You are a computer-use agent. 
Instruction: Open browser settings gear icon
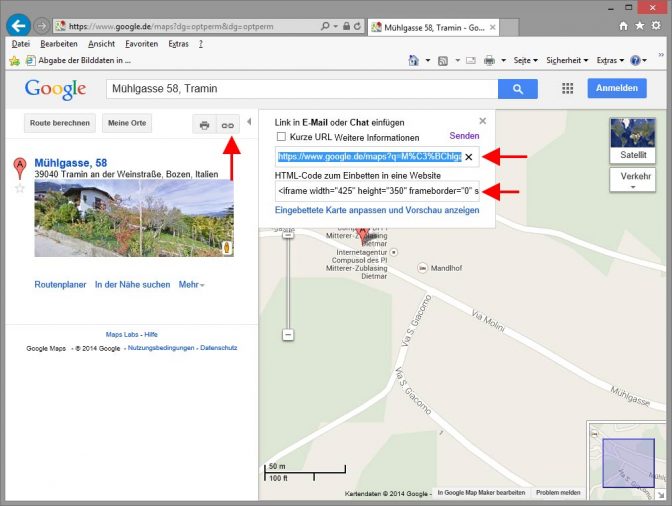pyautogui.click(x=656, y=26)
